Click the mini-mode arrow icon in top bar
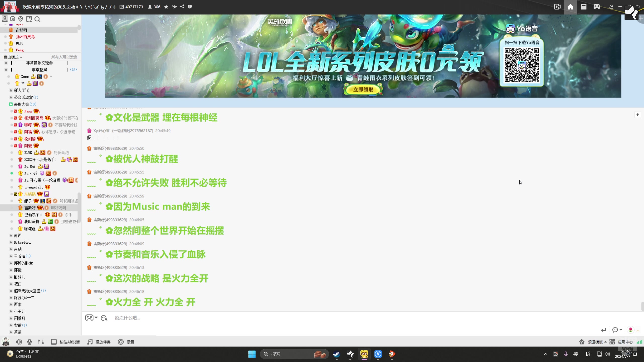This screenshot has width=644, height=362. [611, 7]
